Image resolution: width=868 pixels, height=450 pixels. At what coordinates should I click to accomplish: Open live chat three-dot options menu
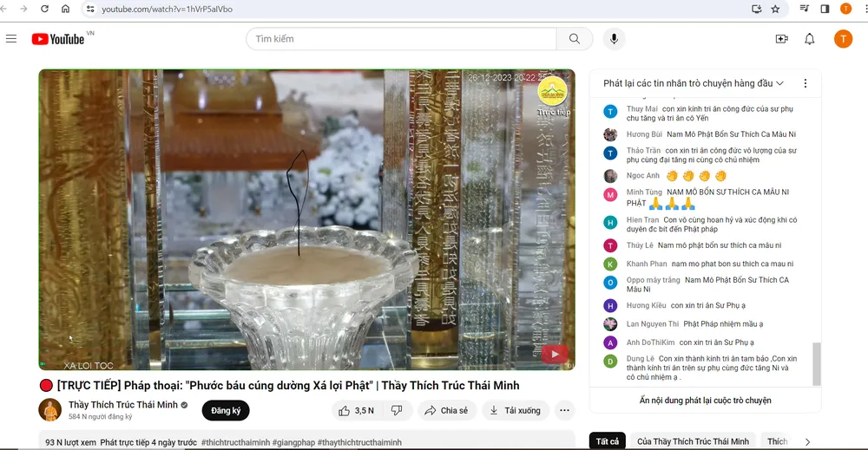point(805,84)
